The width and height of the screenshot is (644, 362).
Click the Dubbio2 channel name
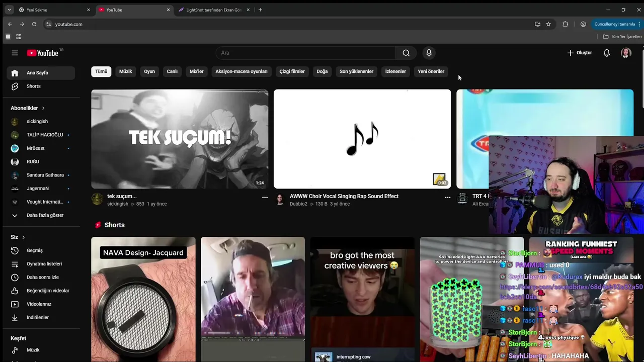coord(298,204)
